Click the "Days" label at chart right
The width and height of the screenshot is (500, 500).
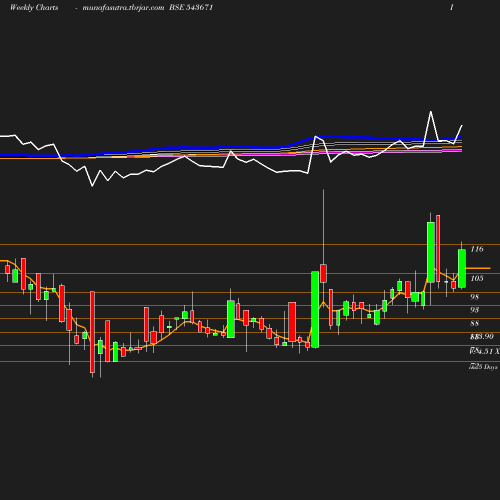491,367
